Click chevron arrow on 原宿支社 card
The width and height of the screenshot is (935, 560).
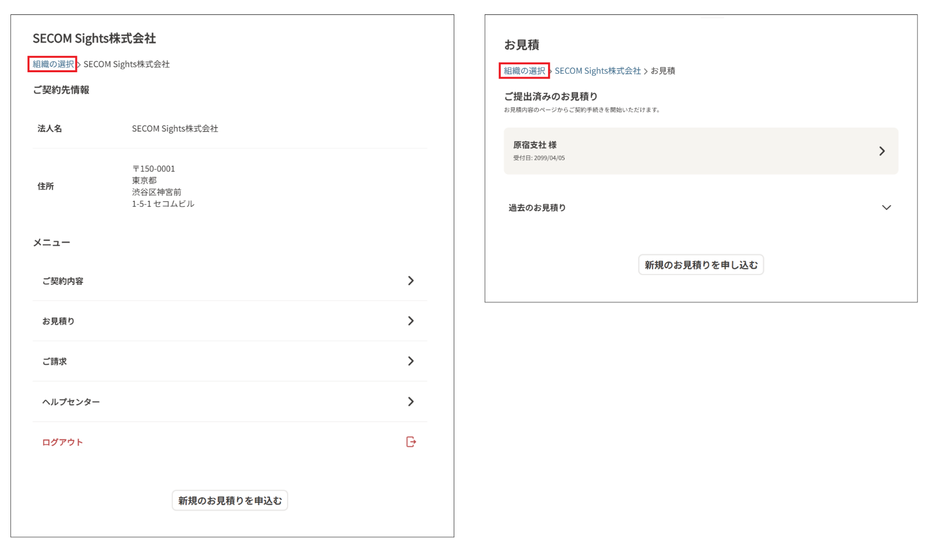(882, 151)
